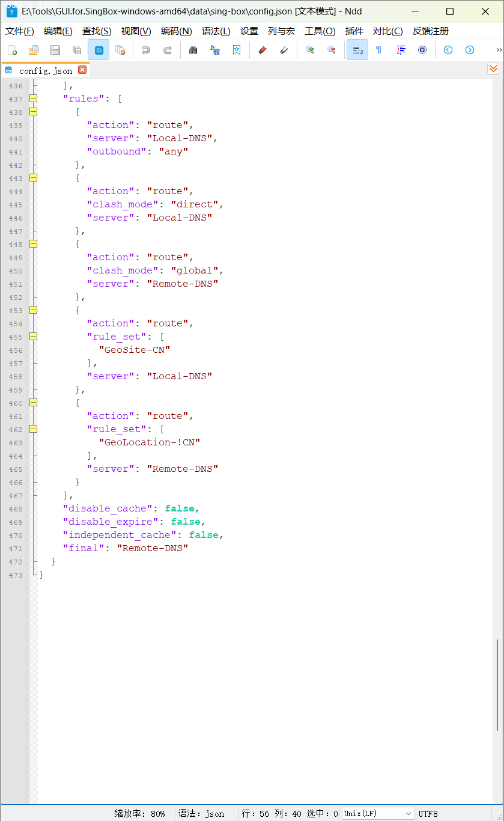Viewport: 504px width, 821px height.
Task: Expand the toolbar overflow chevrons
Action: pyautogui.click(x=499, y=50)
